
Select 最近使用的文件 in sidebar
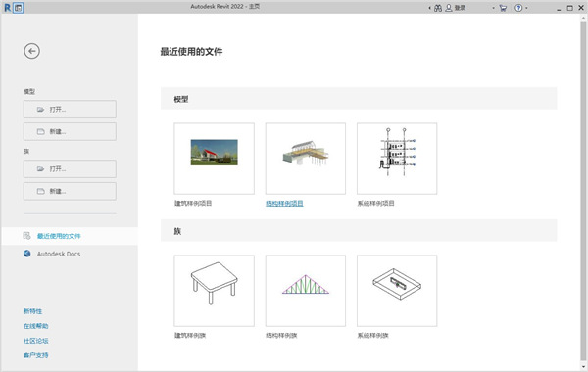tap(70, 236)
